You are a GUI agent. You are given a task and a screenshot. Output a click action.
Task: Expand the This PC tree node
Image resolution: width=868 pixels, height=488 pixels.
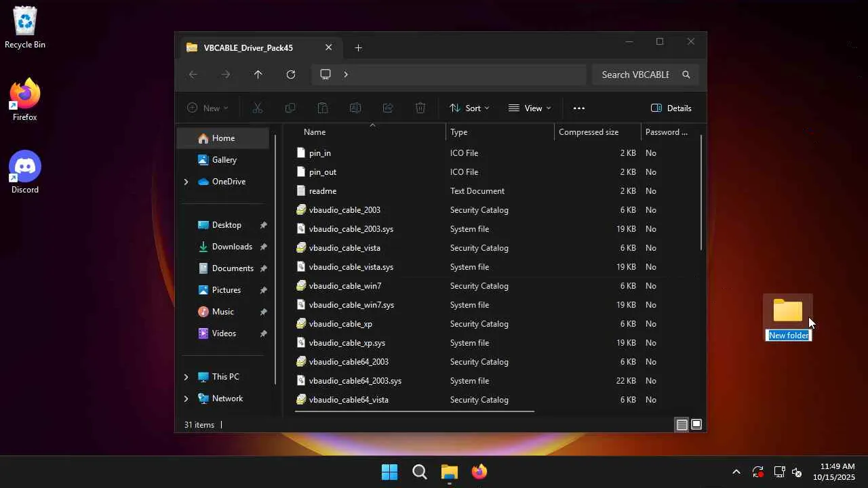[x=186, y=377]
